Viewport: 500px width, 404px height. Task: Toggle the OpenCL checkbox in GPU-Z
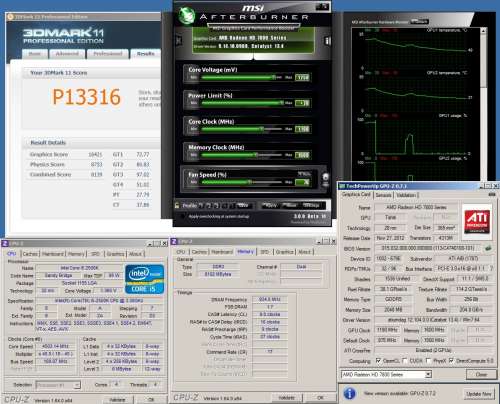click(378, 361)
